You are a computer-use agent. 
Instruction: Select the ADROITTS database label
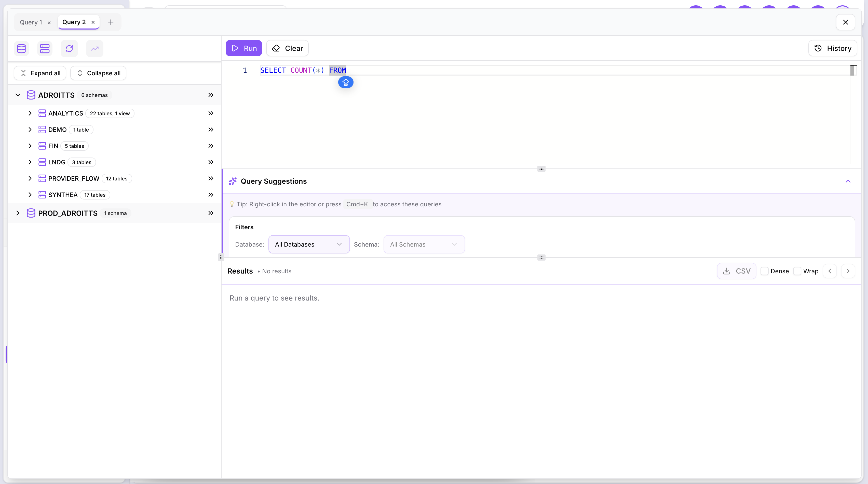click(x=56, y=95)
